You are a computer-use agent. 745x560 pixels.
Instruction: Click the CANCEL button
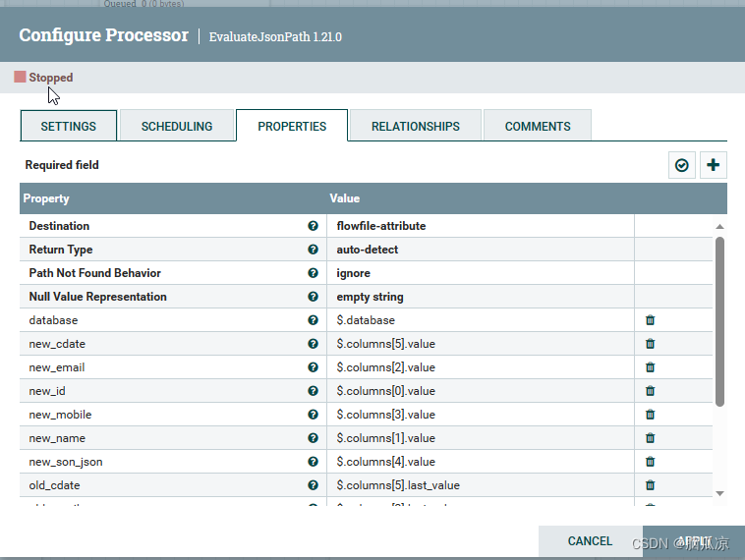(590, 541)
